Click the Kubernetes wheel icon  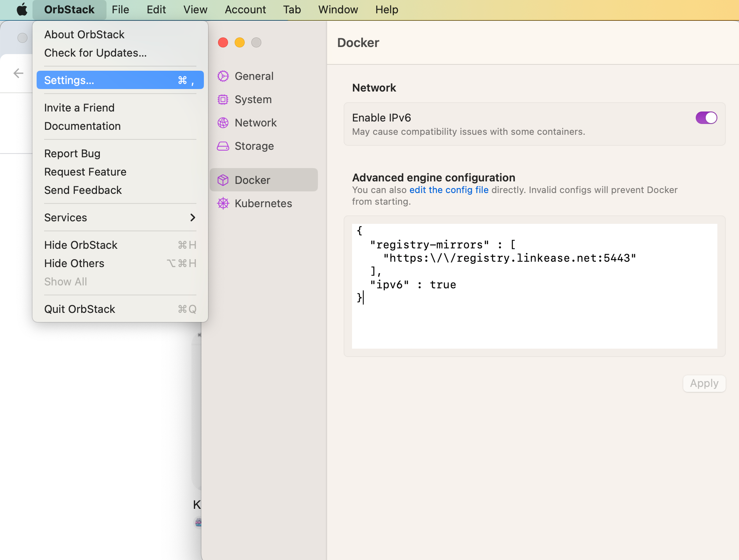coord(223,203)
